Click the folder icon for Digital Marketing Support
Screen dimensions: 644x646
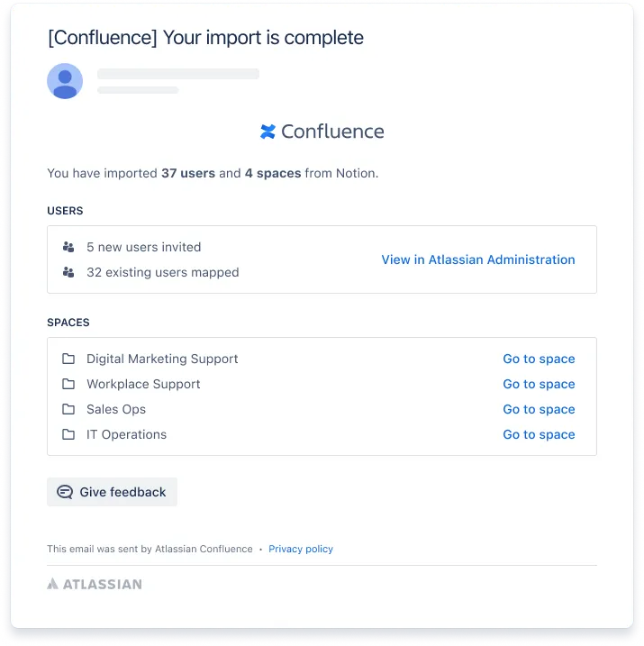click(68, 359)
